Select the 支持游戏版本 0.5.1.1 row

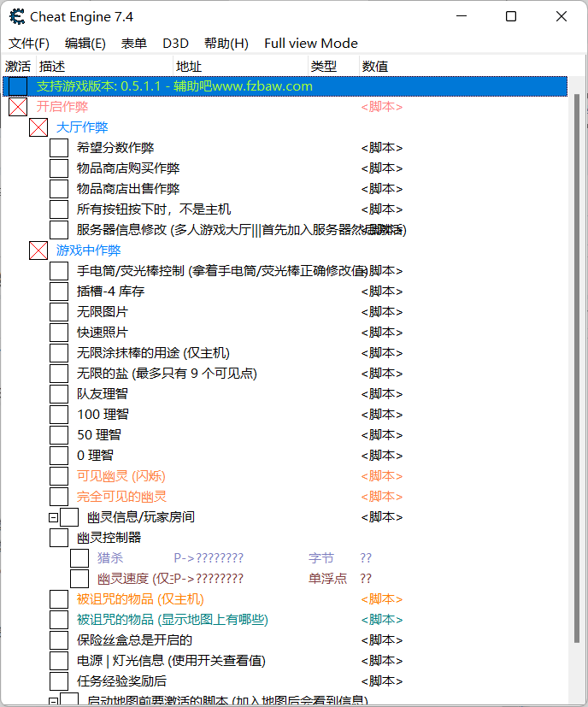(174, 86)
